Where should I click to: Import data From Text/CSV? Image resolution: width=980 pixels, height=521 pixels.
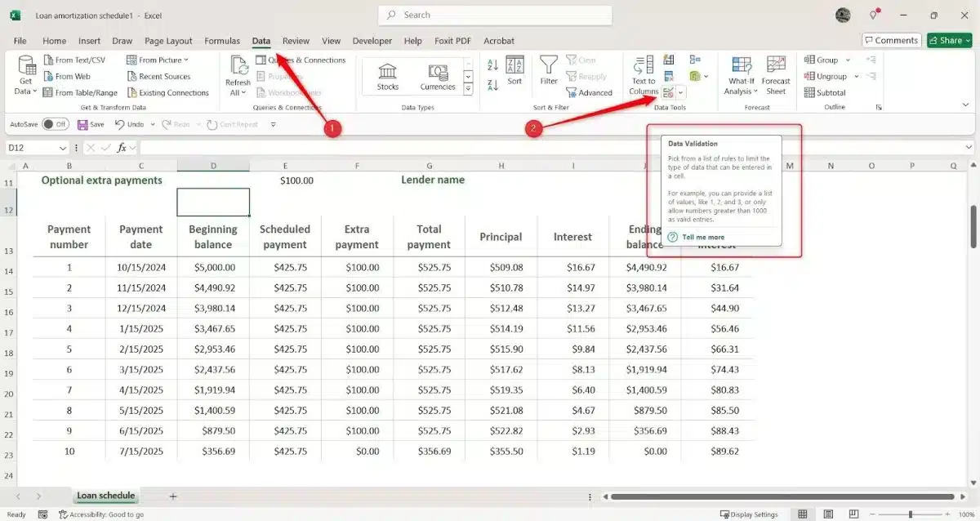[x=73, y=60]
